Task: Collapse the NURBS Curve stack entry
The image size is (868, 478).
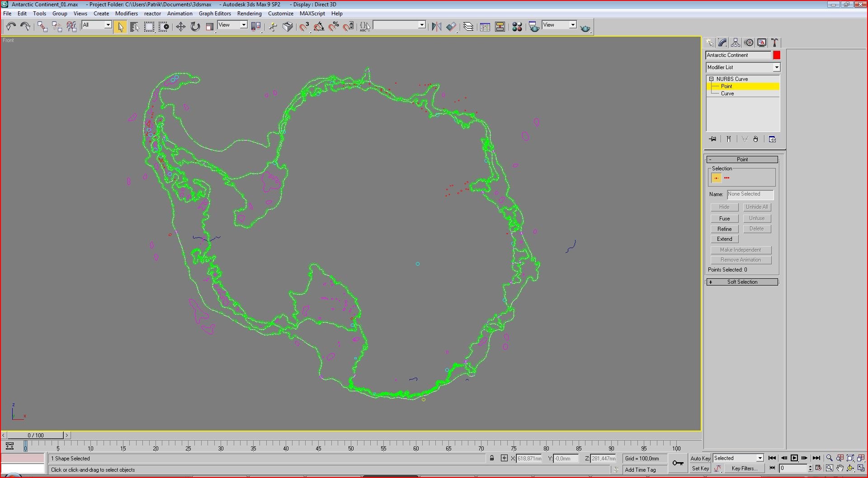Action: [711, 79]
